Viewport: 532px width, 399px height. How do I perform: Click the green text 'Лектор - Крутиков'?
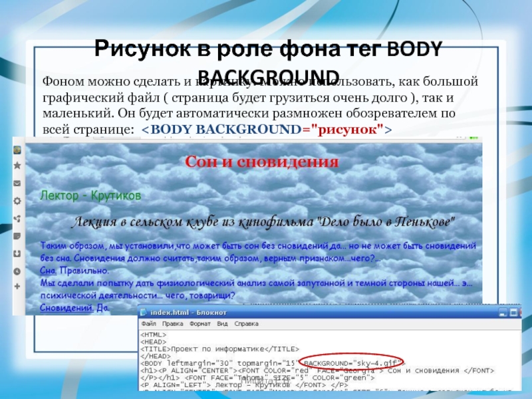pyautogui.click(x=90, y=196)
